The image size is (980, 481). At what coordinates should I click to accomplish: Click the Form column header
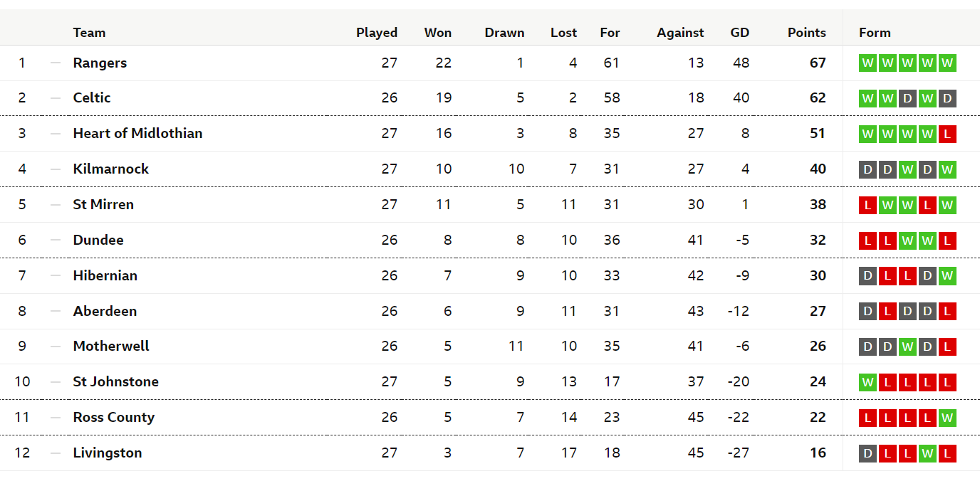[875, 33]
